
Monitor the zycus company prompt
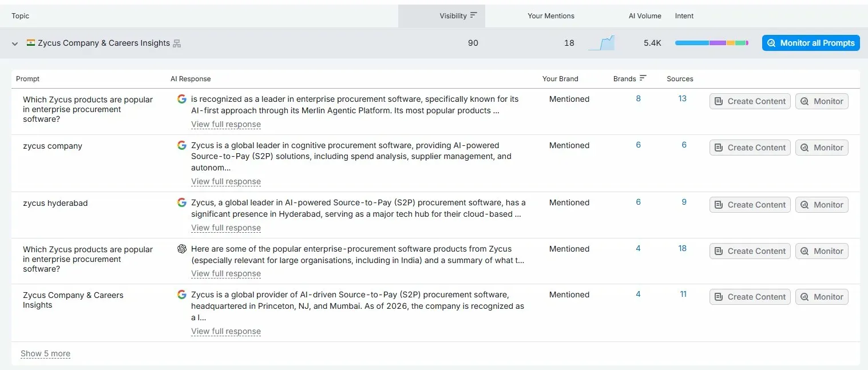click(822, 148)
